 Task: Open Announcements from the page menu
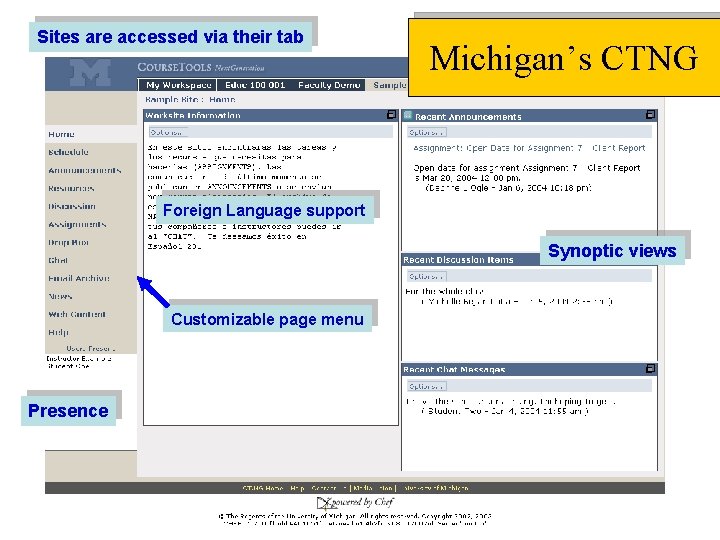(85, 170)
